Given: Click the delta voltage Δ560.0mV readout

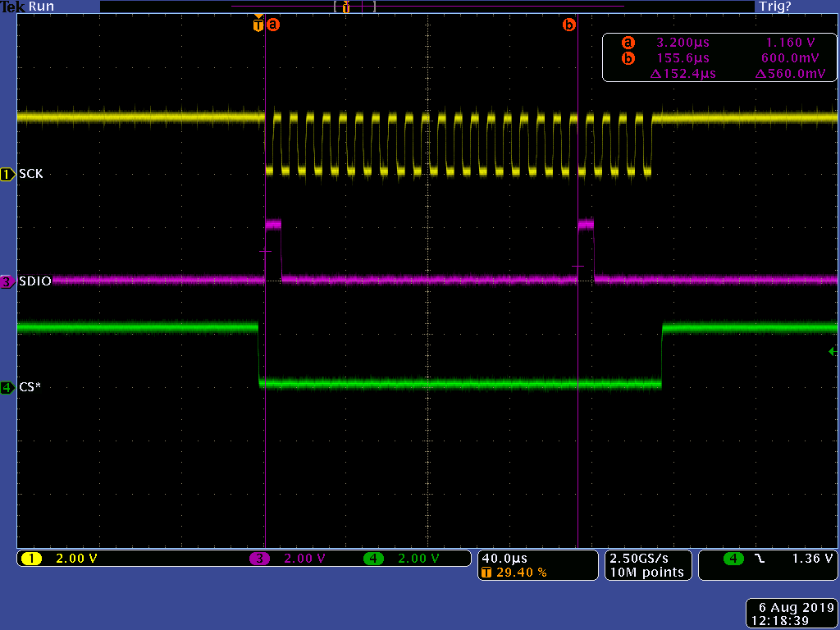Looking at the screenshot, I should [x=790, y=73].
